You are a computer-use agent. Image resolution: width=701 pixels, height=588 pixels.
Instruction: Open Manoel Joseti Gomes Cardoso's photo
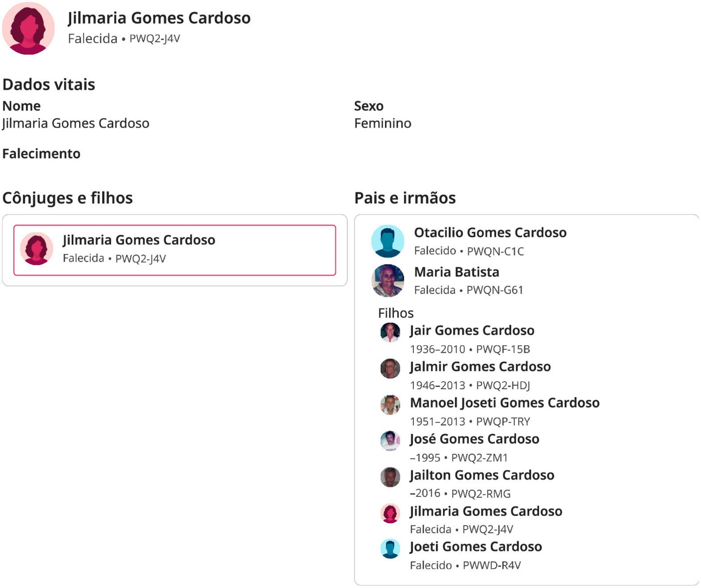390,404
